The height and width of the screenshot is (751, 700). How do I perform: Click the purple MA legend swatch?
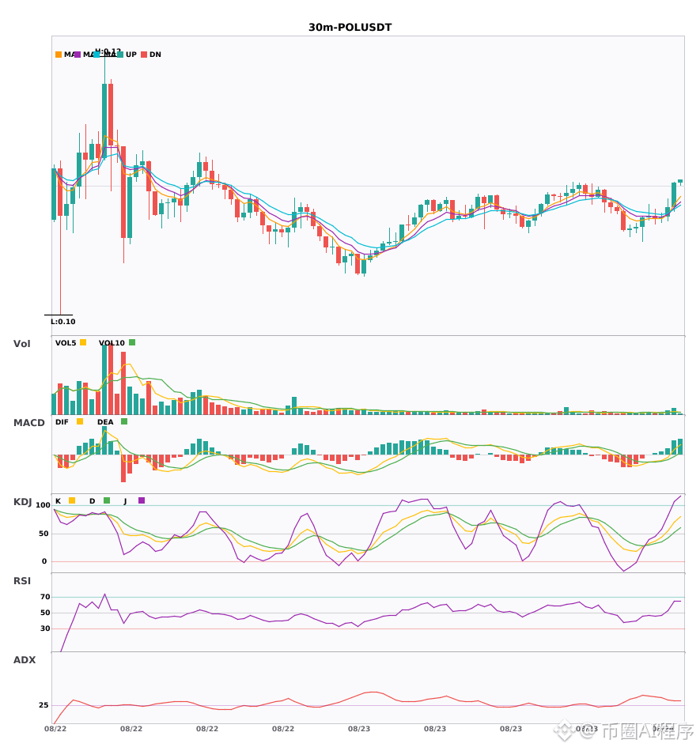click(x=78, y=55)
